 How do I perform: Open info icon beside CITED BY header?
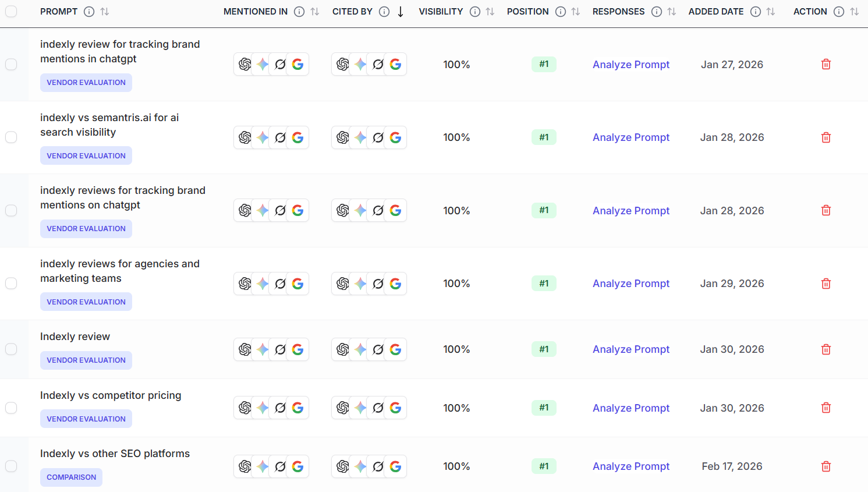click(384, 12)
